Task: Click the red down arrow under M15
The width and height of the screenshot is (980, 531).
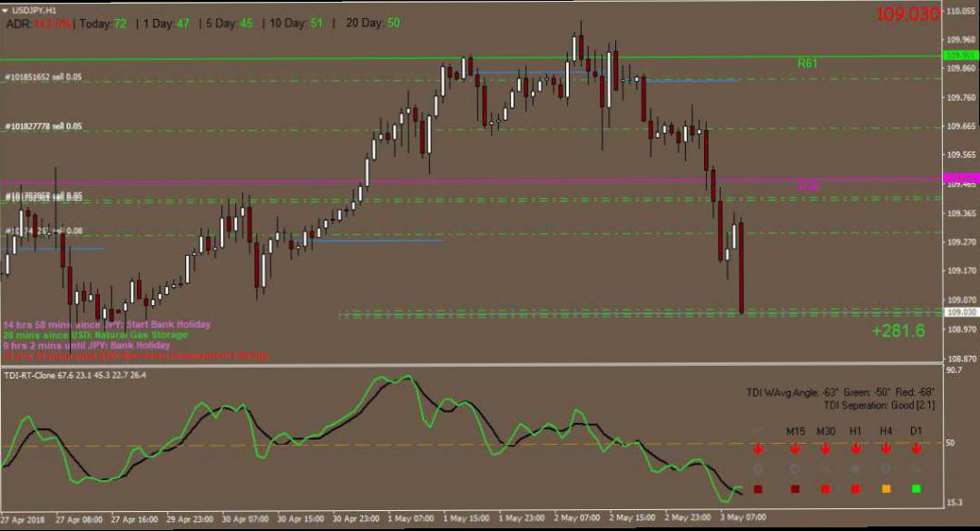Action: [x=794, y=448]
